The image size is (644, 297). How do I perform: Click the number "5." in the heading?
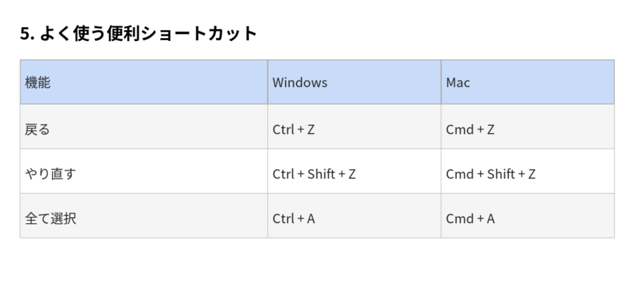[27, 34]
